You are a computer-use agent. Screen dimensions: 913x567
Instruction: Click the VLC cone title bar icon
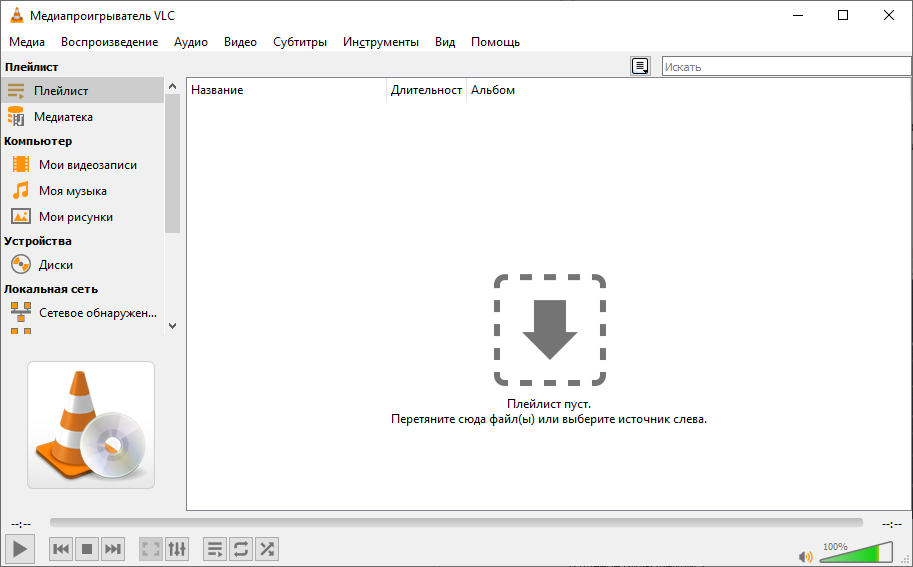click(17, 15)
